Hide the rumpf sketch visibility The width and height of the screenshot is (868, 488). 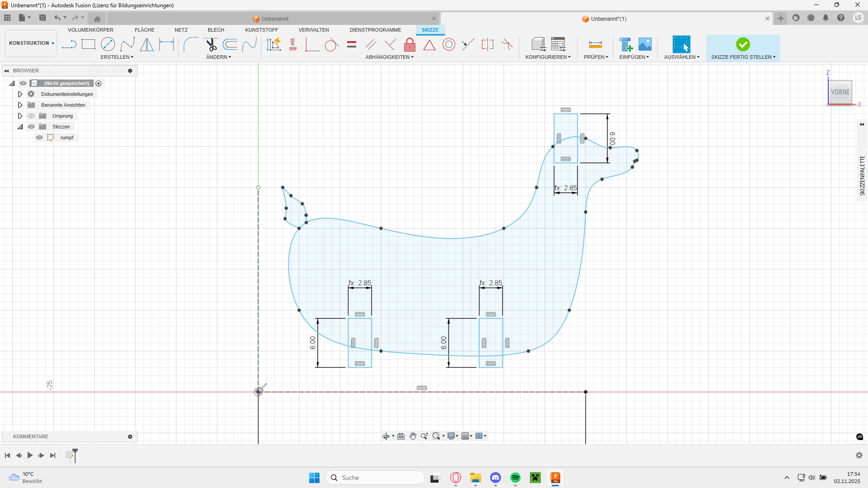[39, 137]
